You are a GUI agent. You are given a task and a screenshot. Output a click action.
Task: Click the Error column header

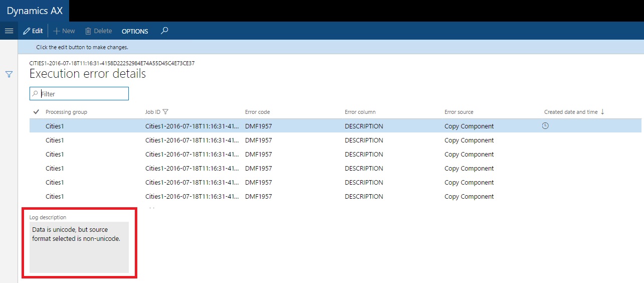point(360,112)
